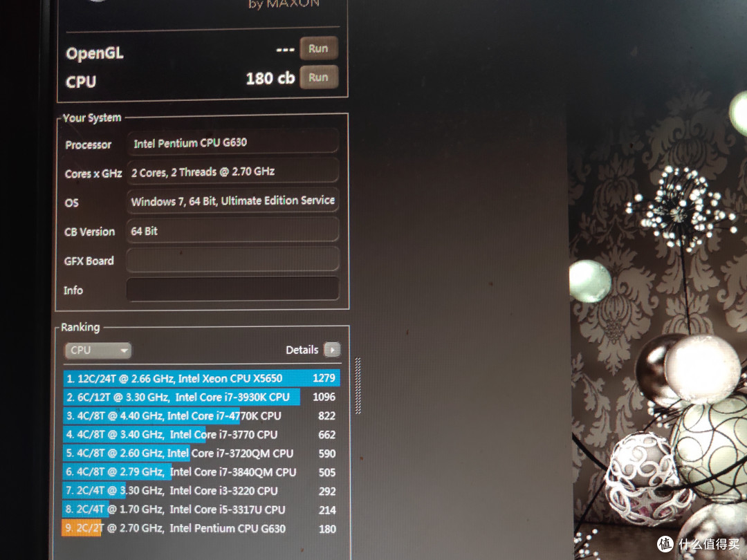Screen dimensions: 747x560
Task: Open the CPU ranking dropdown
Action: (98, 351)
